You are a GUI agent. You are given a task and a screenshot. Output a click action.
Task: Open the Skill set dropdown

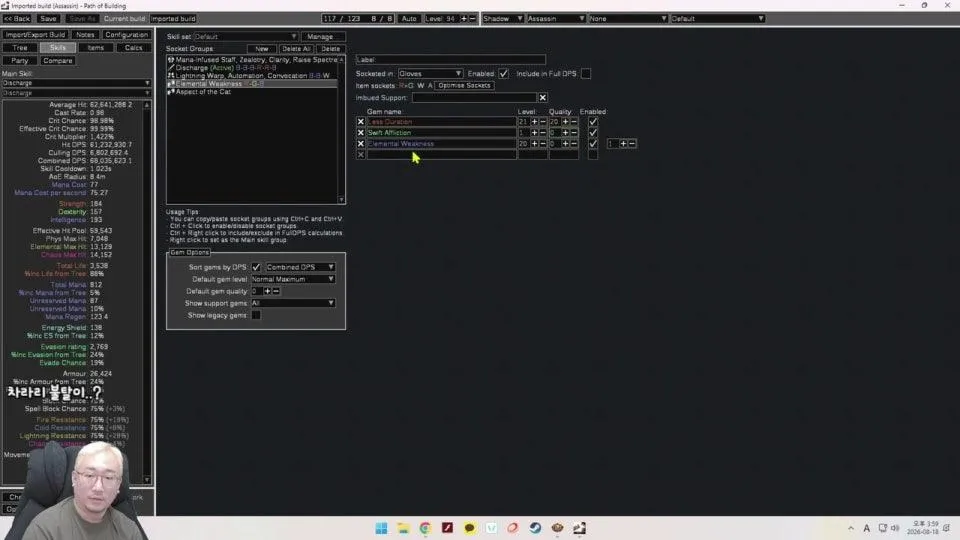pyautogui.click(x=246, y=37)
